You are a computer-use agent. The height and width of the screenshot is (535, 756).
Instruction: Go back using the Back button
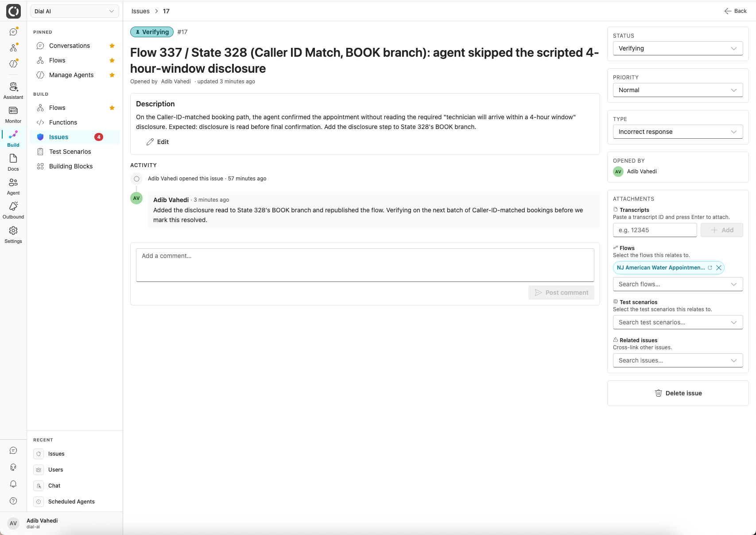(736, 11)
